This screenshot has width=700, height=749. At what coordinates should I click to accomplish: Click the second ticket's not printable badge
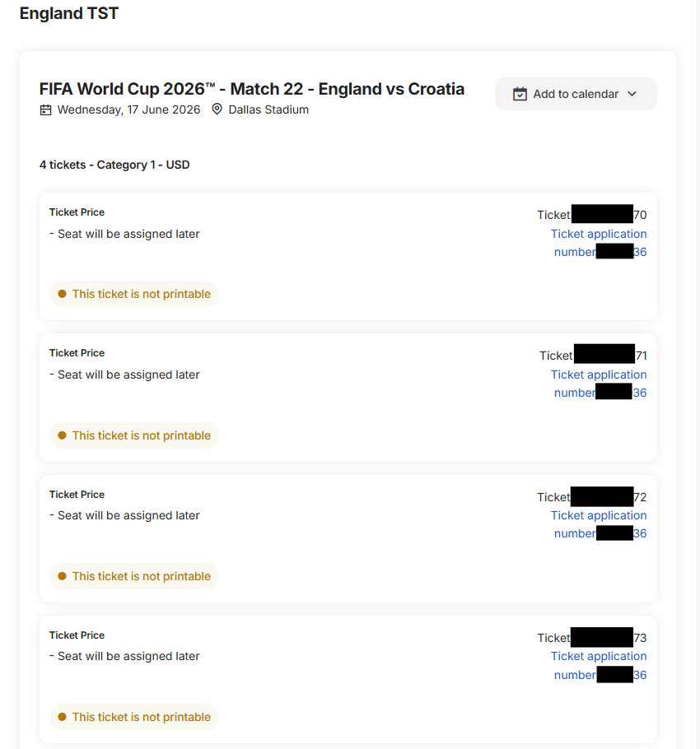click(x=134, y=435)
